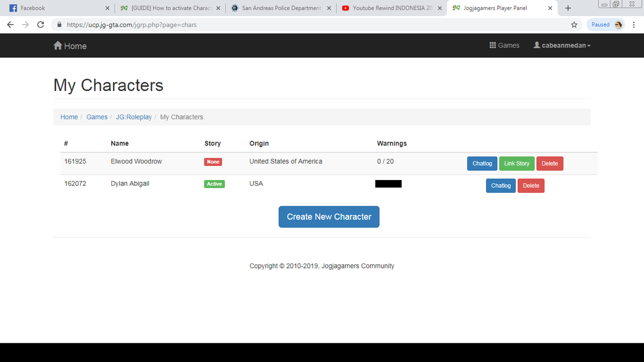Close the San Andreas Police Department tab
Screen dimensions: 644x362
(x=329, y=8)
